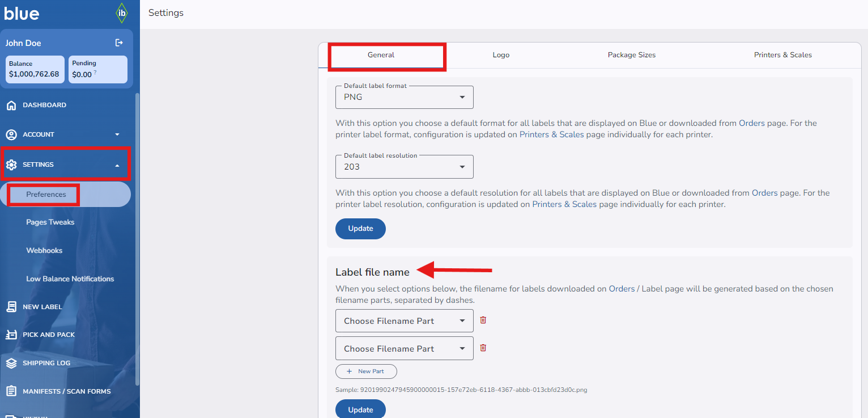
Task: Open the first Choose Filename Part dropdown
Action: click(405, 321)
